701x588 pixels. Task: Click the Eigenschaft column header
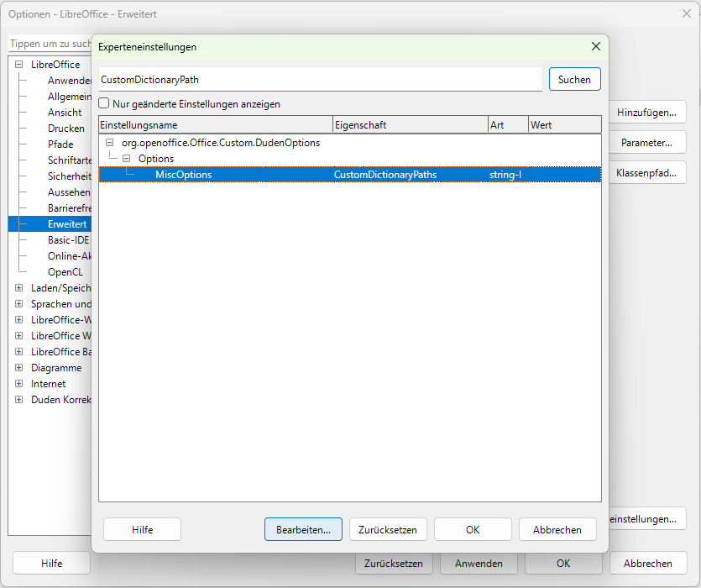tap(410, 125)
